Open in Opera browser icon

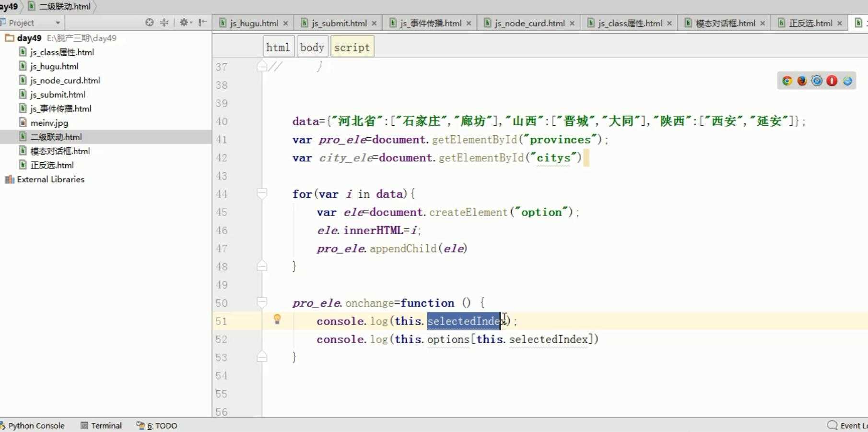832,81
